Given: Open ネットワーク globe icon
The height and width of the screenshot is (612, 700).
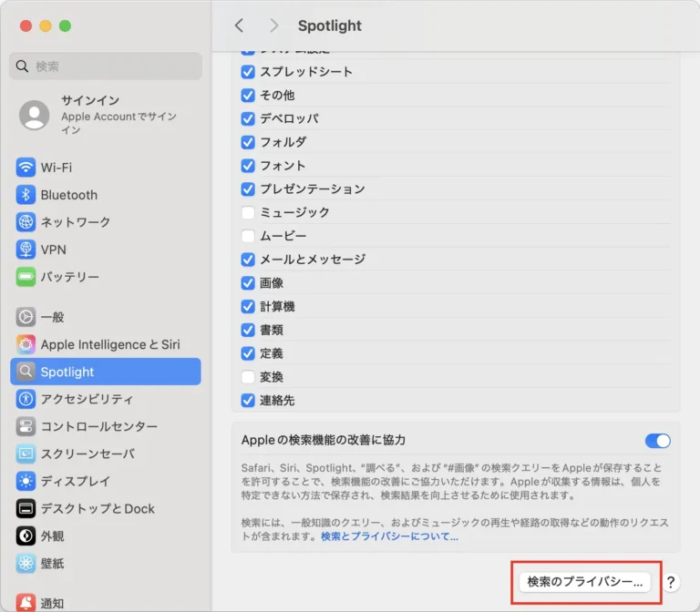Looking at the screenshot, I should 26,222.
